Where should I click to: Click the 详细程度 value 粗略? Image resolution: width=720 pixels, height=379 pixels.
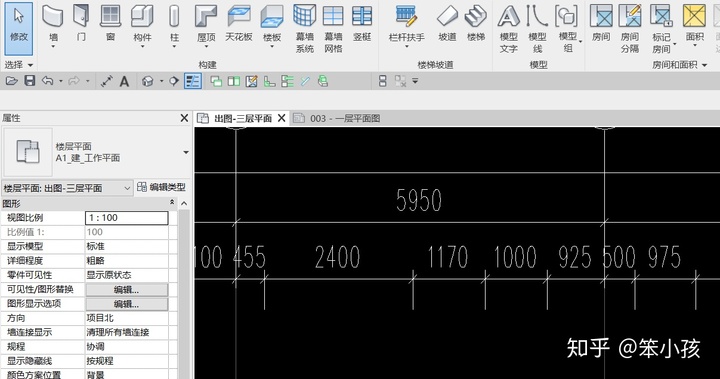coord(96,260)
